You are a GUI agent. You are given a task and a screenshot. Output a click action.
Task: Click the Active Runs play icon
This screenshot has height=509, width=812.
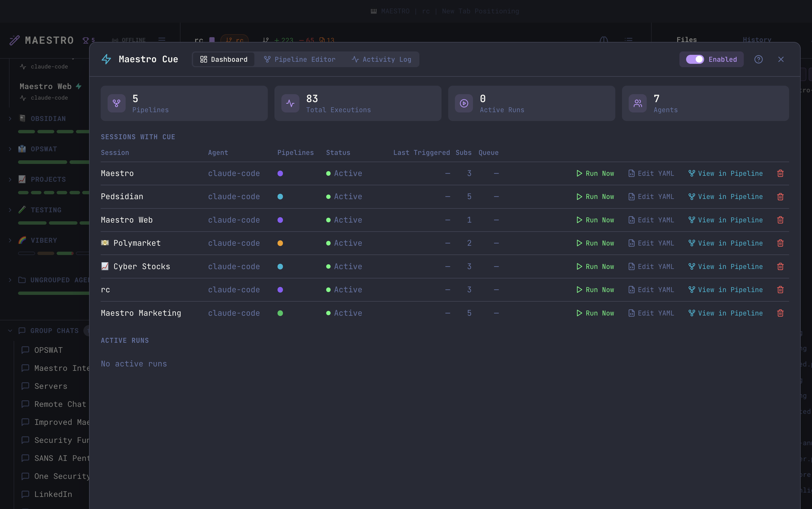(464, 103)
